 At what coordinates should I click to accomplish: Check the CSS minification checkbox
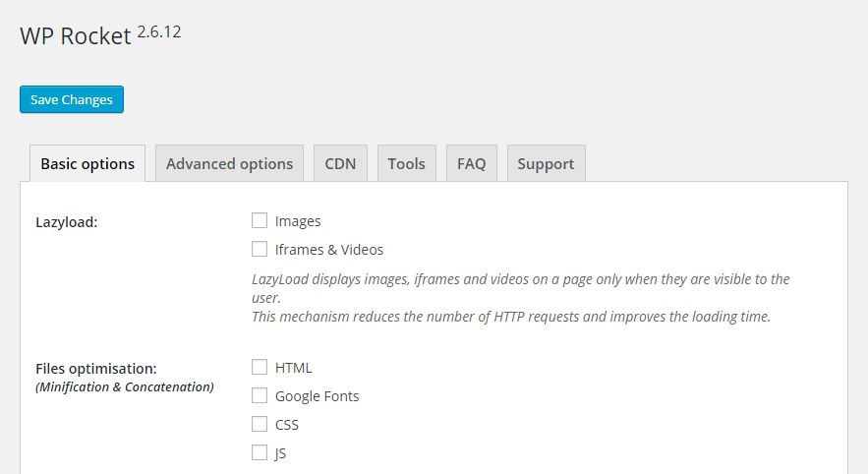(260, 424)
